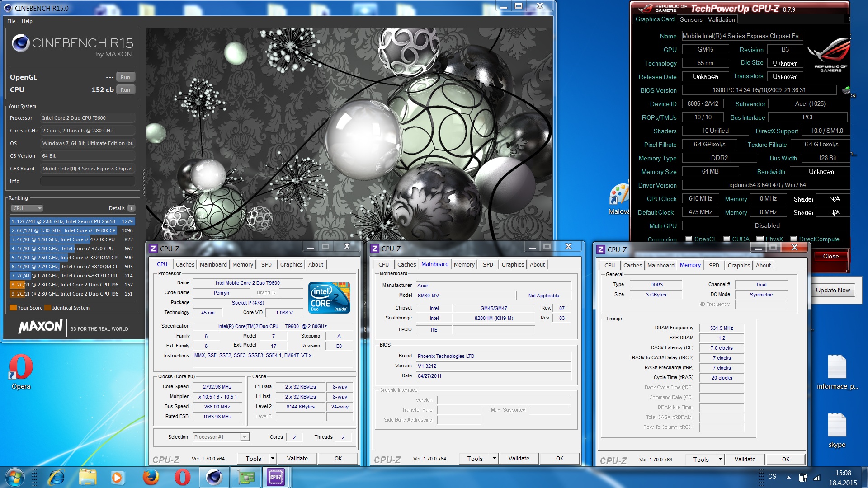Click the red Close button in GPU-Z

[x=830, y=256]
